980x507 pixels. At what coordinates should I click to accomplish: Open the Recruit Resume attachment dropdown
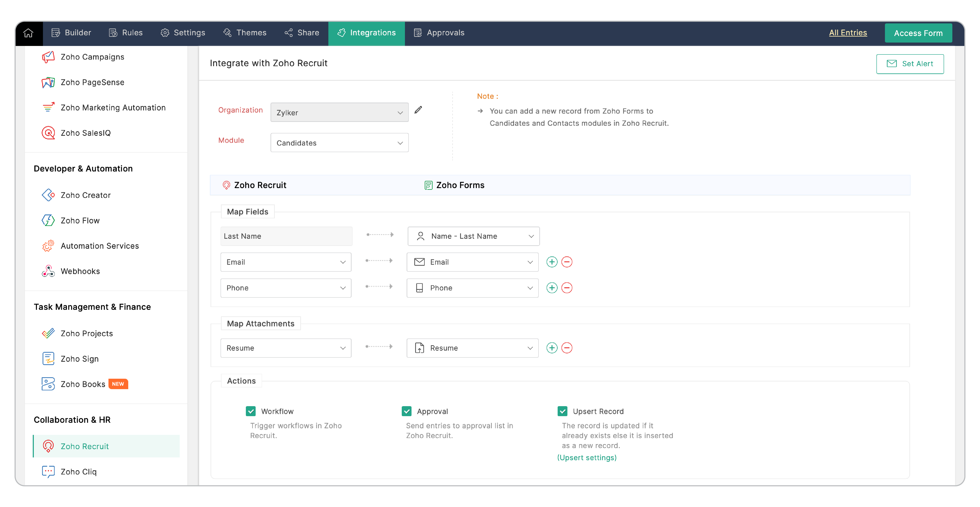[x=286, y=348]
